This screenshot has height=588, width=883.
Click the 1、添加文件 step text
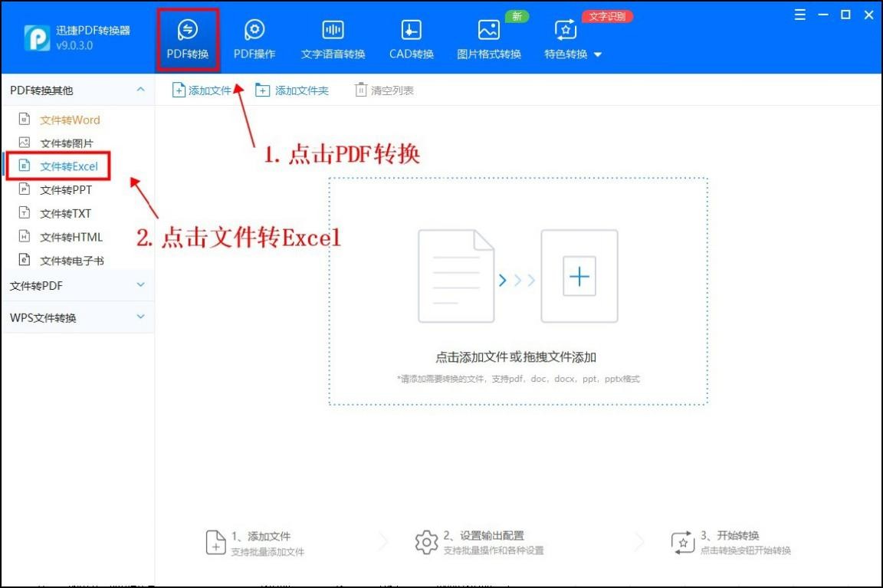pos(261,536)
